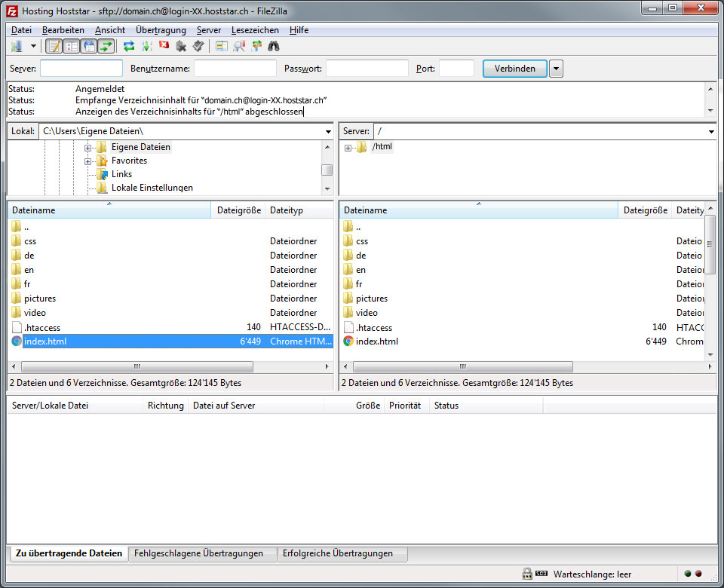This screenshot has width=724, height=588.
Task: Open the Site Manager icon
Action: click(x=17, y=46)
